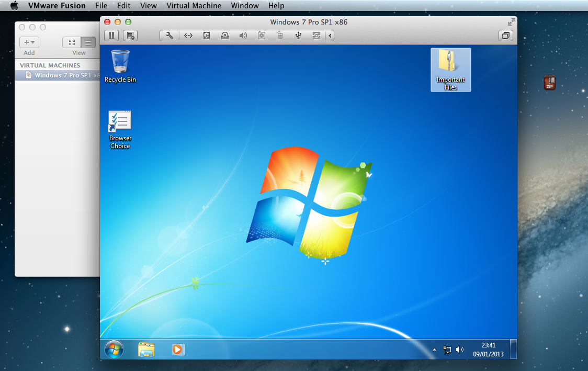Click the USB device icon
Screen dimensions: 588x371
(298, 36)
